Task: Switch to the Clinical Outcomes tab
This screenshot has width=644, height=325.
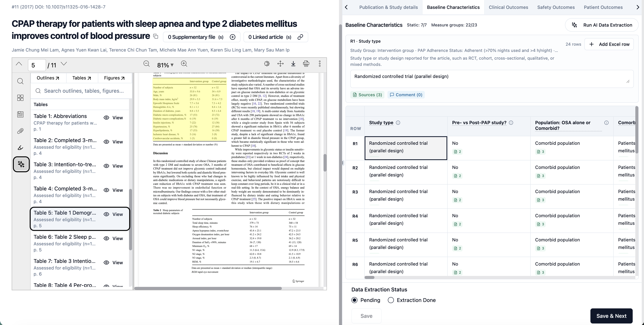Action: click(x=508, y=7)
